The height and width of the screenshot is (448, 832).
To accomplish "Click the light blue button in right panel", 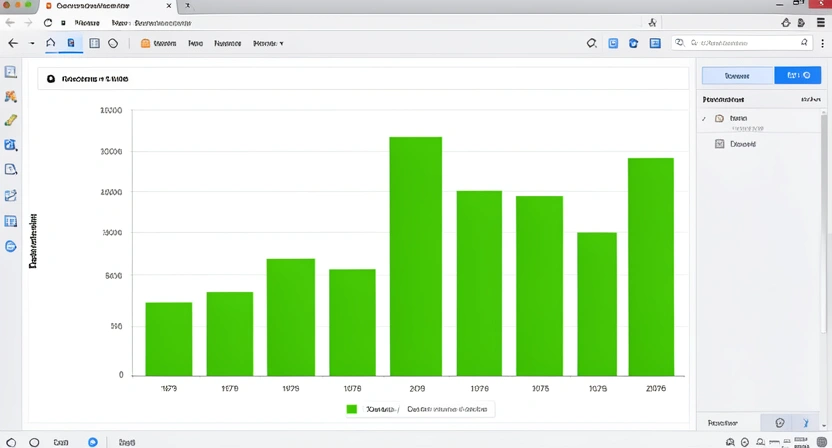I will [737, 75].
